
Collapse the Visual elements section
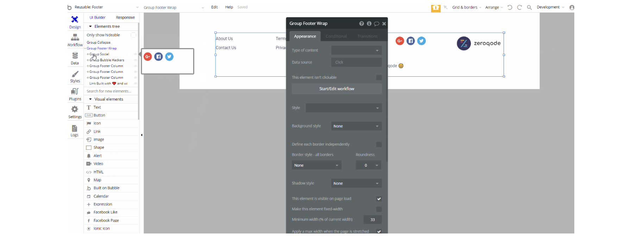click(x=90, y=99)
